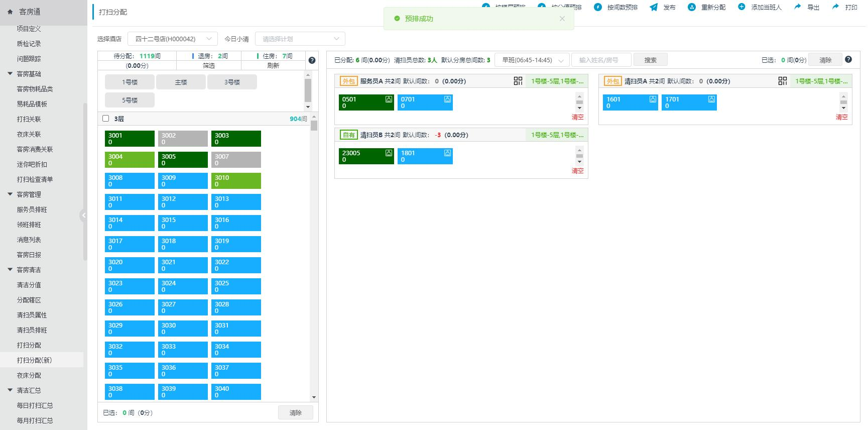This screenshot has width=868, height=430.
Task: Click the 筛选 filter button
Action: [x=209, y=66]
